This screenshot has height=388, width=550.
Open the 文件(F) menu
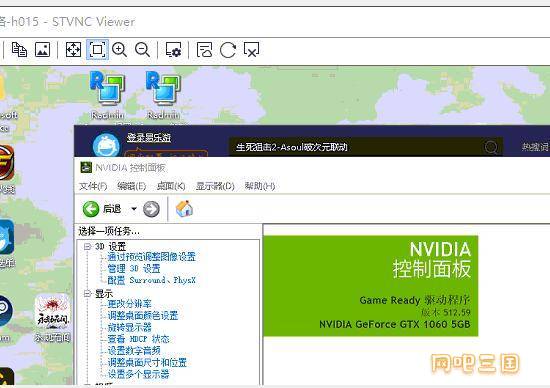[93, 186]
